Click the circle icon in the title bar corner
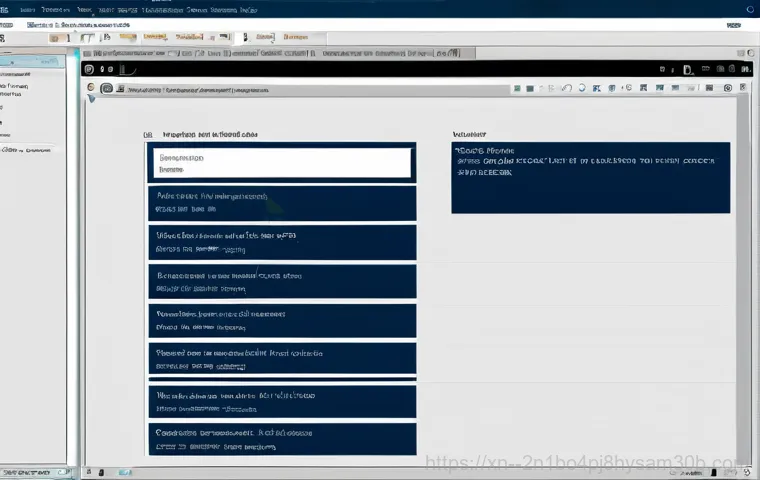Screen dimensions: 760x480 click(x=750, y=9)
